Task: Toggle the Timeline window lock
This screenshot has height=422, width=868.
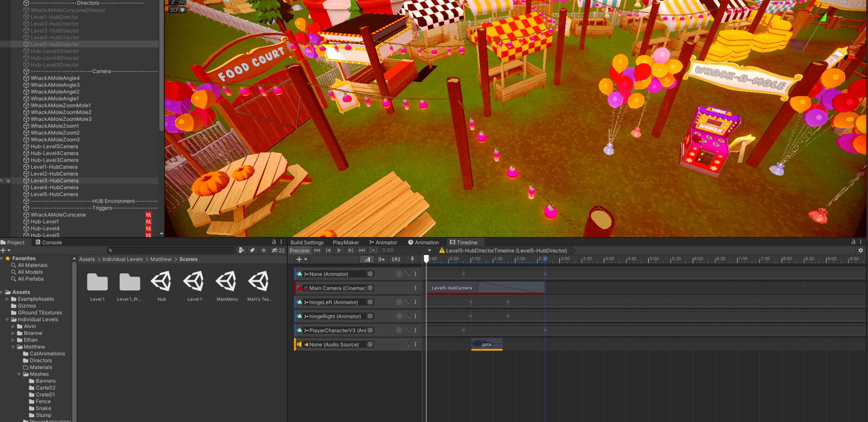Action: point(853,242)
